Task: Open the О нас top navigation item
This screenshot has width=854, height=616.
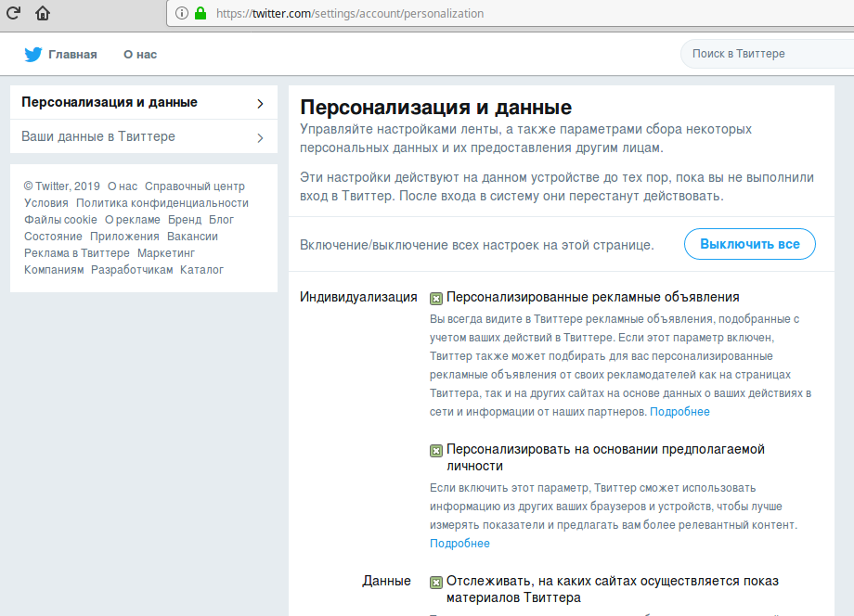Action: click(140, 55)
